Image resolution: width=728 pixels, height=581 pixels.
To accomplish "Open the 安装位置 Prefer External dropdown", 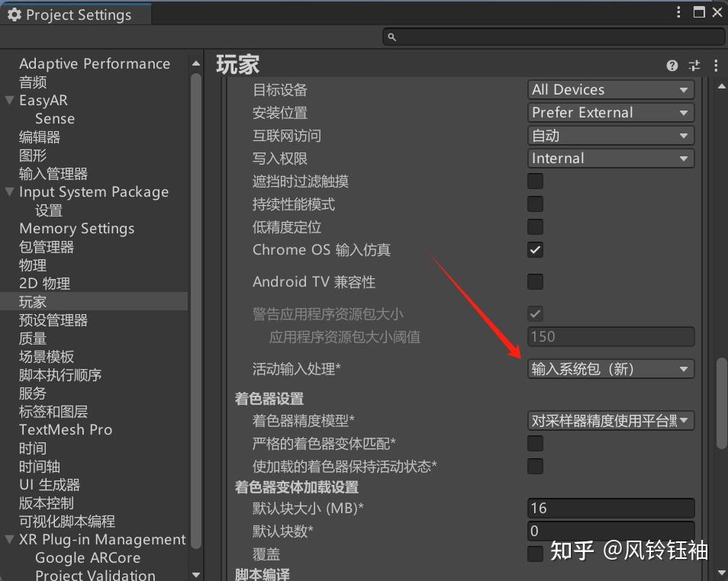I will [x=610, y=112].
